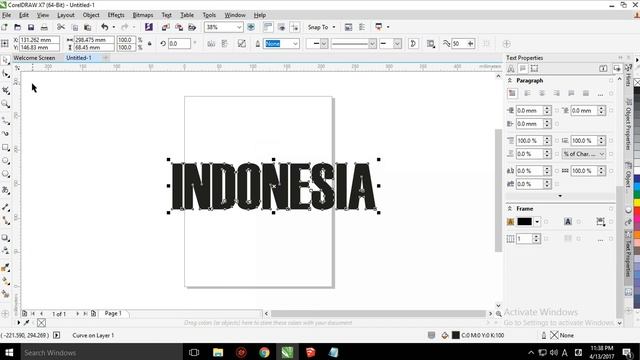Switch to the Untitled-1 document tab
The width and height of the screenshot is (640, 360).
tap(79, 58)
